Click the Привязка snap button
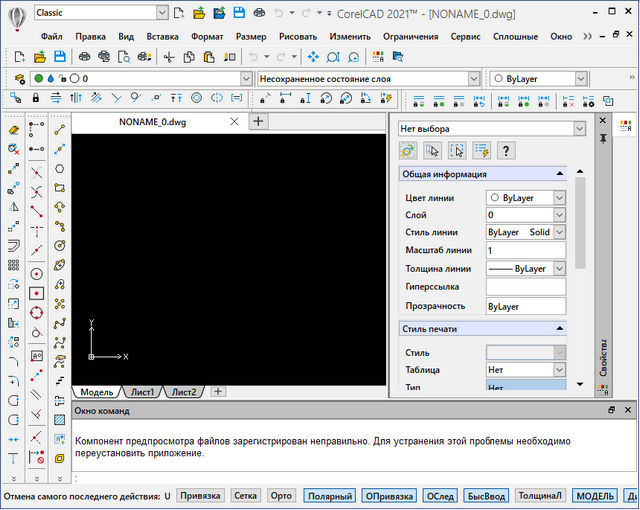Viewport: 640px width, 510px height. (x=199, y=496)
